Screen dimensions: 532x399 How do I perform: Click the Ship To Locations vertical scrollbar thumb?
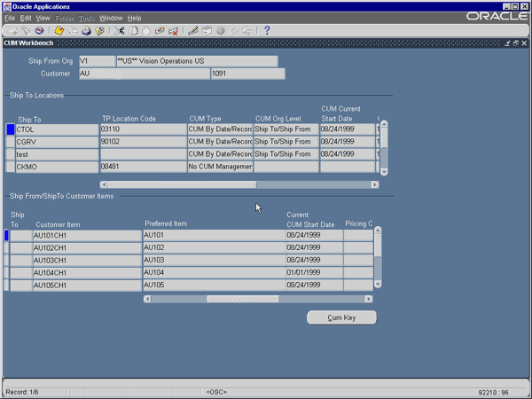click(x=384, y=137)
